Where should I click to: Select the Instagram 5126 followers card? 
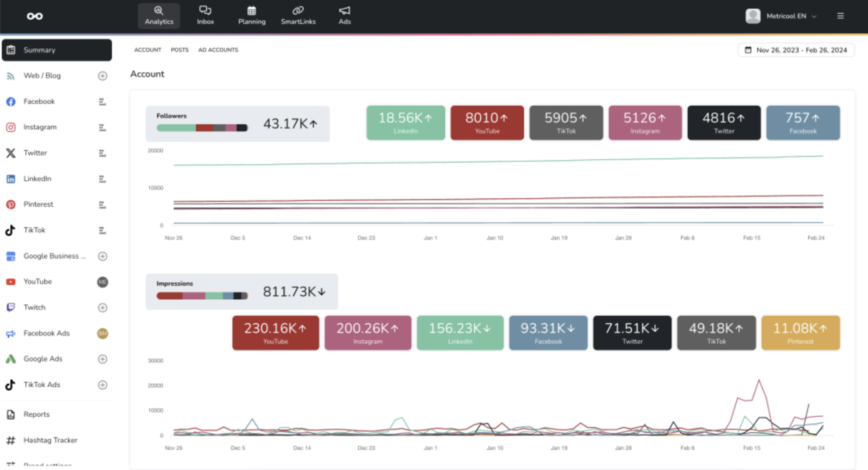click(645, 123)
